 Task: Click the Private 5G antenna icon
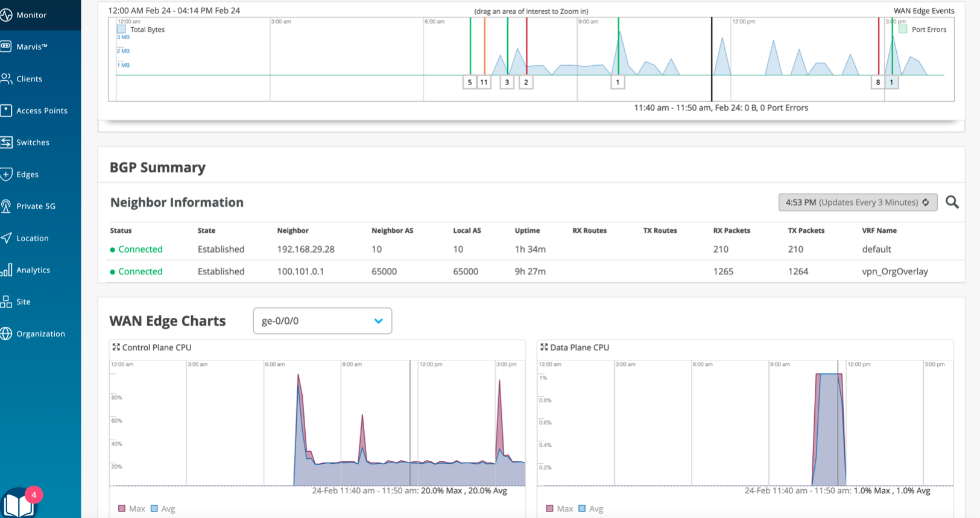click(6, 206)
